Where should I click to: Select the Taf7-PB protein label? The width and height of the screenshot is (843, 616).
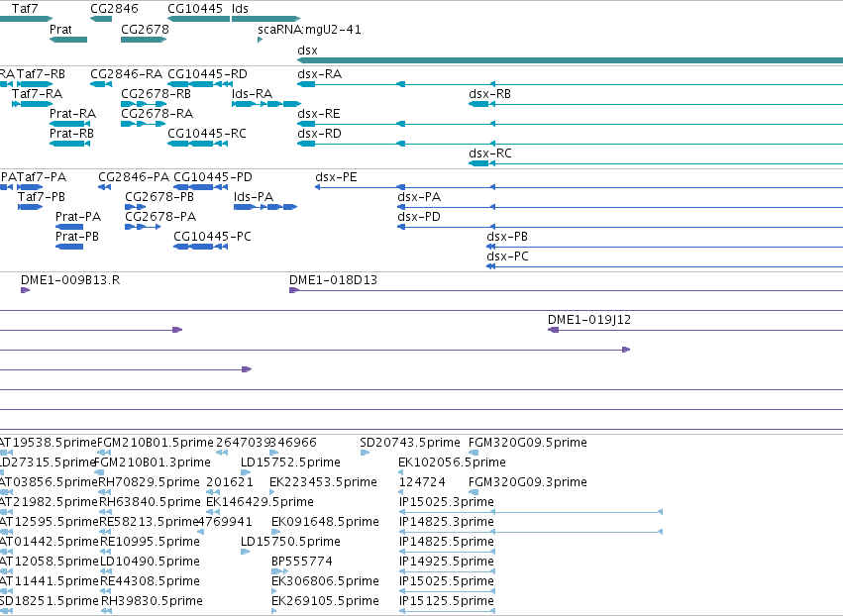click(x=42, y=197)
